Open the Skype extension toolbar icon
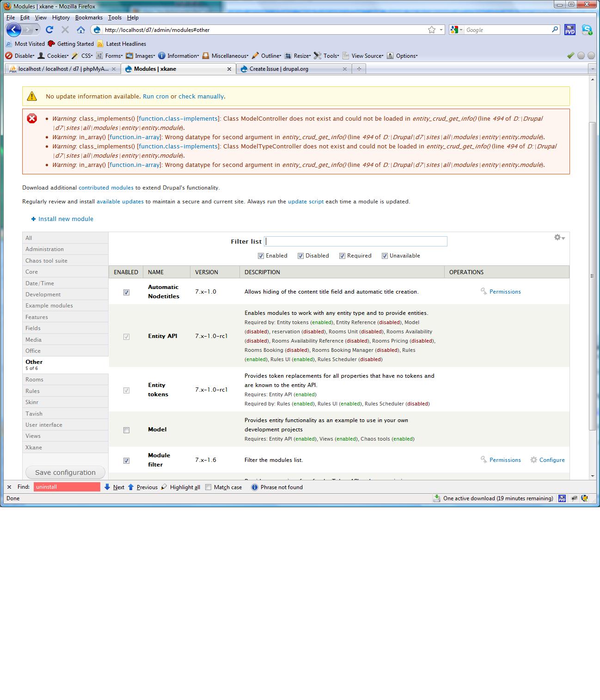The height and width of the screenshot is (700, 600). pos(587,30)
